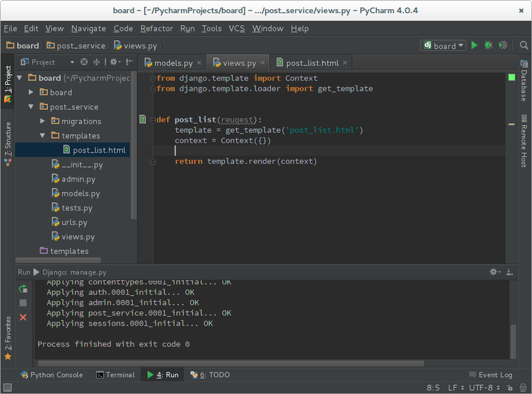Click post_service in the breadcrumb bar

(x=76, y=45)
